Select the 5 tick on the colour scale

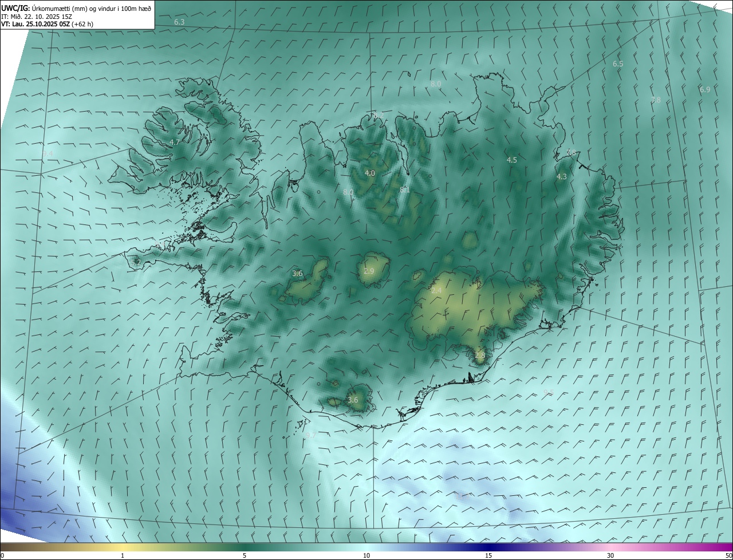[245, 555]
